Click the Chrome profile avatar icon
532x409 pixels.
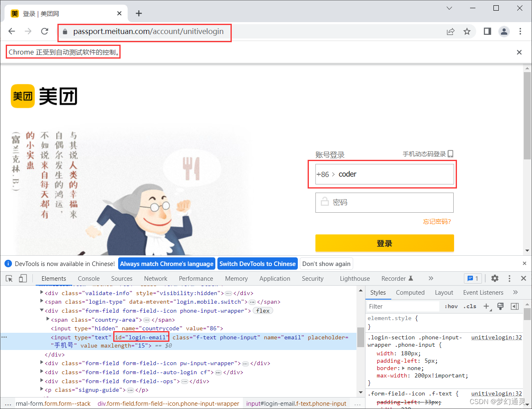pos(504,31)
